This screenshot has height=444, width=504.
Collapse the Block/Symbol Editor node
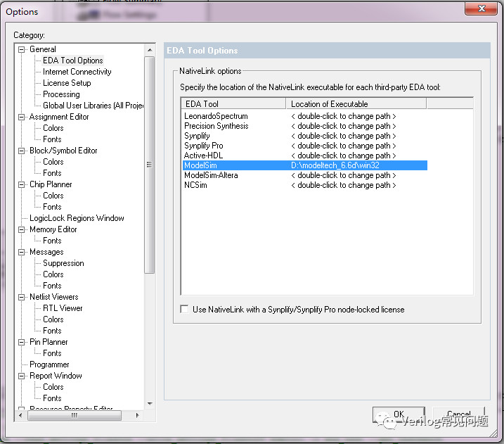click(x=22, y=151)
